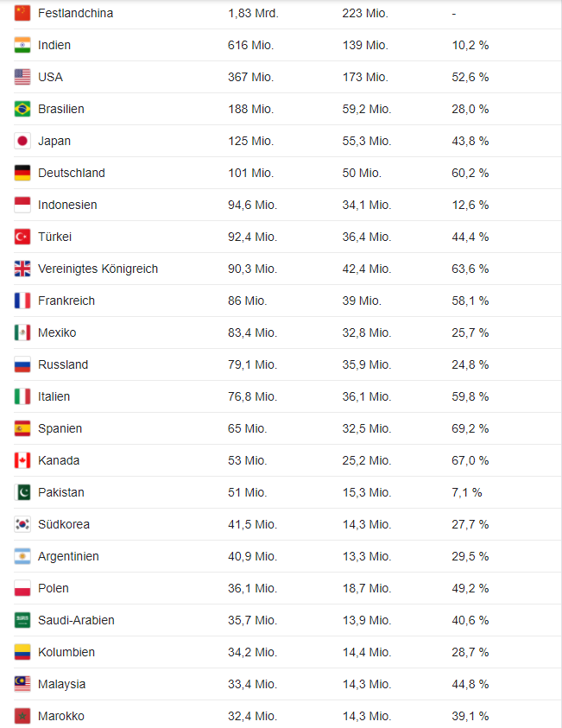Image resolution: width=562 pixels, height=728 pixels.
Task: Select the Indonesien country name
Action: (67, 205)
